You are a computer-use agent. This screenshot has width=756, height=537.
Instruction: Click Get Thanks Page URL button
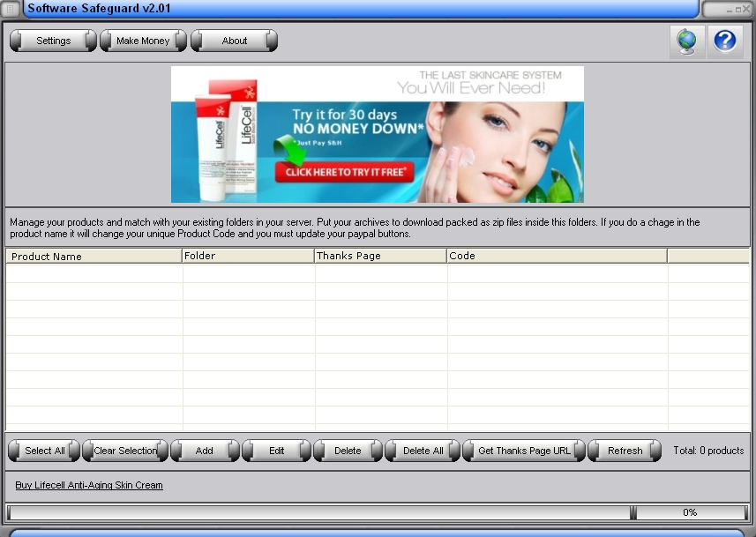coord(524,451)
